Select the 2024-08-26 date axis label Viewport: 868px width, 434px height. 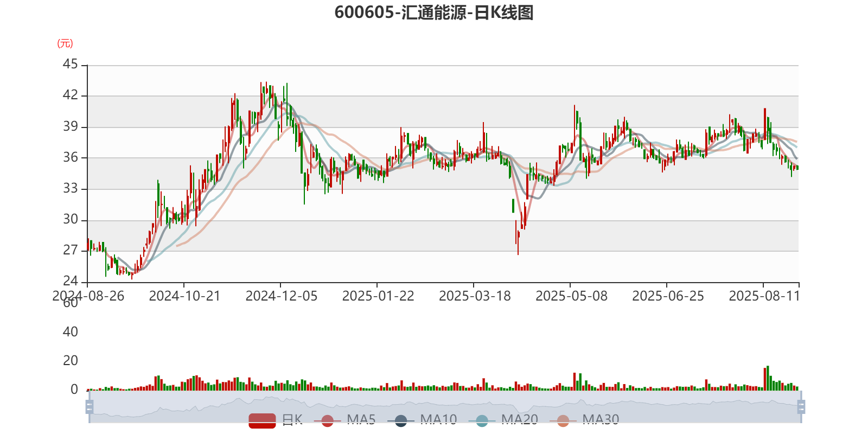[88, 296]
